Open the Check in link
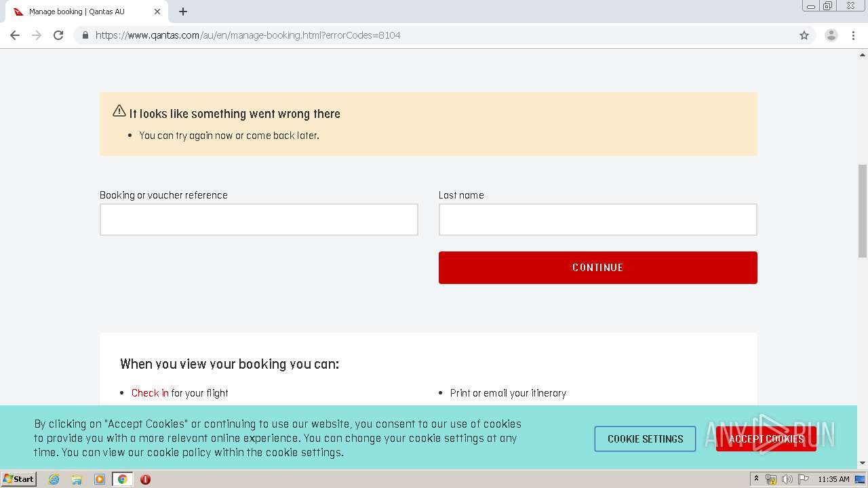This screenshot has width=868, height=488. pos(150,393)
